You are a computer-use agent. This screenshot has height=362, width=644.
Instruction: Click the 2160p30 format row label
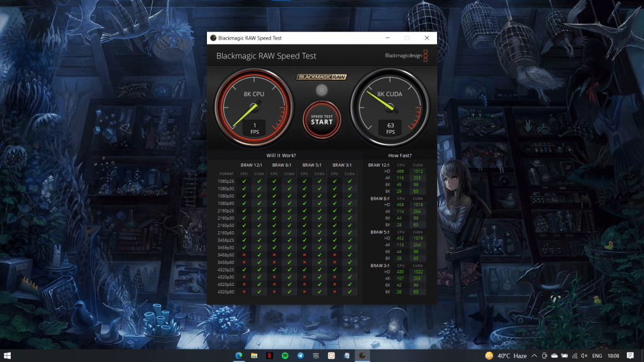226,218
